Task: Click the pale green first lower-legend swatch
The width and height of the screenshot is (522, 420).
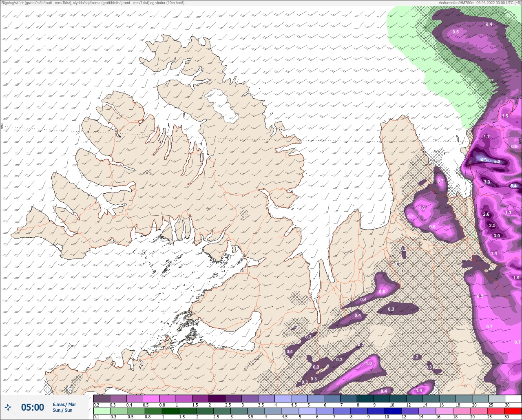Action: pyautogui.click(x=102, y=411)
